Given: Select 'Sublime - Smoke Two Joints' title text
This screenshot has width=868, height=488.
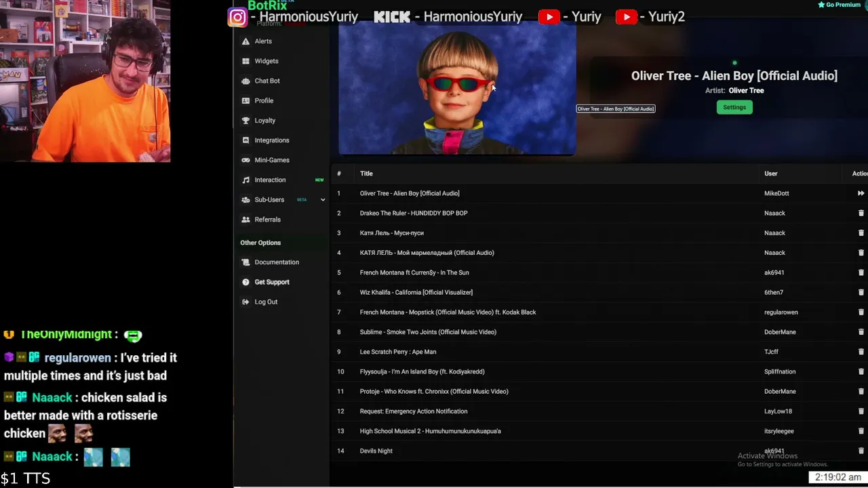Looking at the screenshot, I should pos(428,332).
